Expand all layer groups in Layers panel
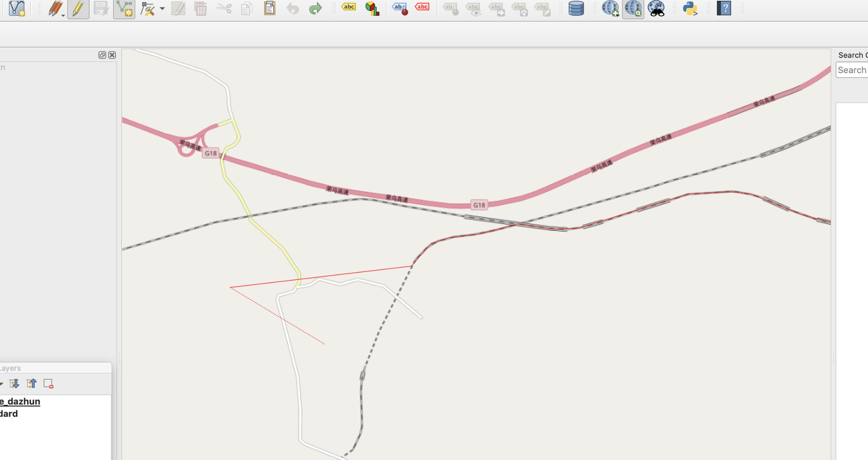 [15, 383]
